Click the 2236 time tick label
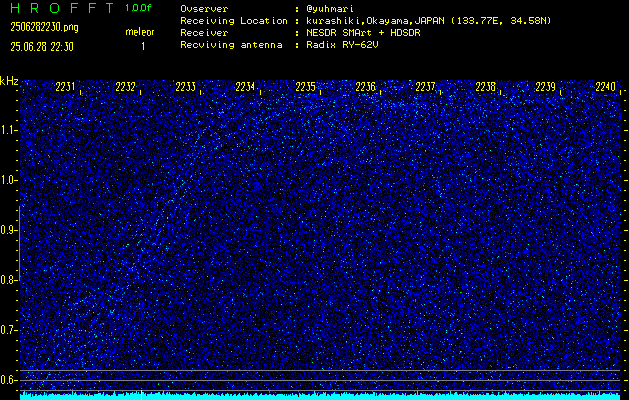The height and width of the screenshot is (400, 629). click(365, 87)
